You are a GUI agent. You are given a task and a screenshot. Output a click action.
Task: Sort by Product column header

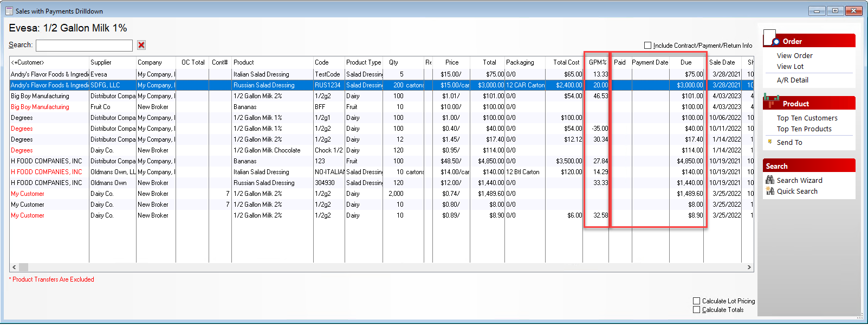[273, 62]
